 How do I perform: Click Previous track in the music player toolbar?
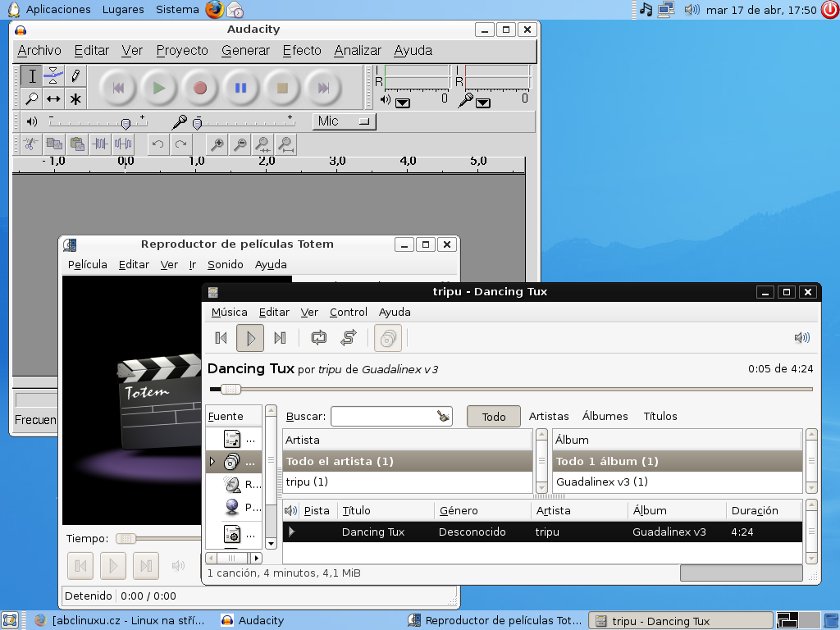[x=221, y=338]
